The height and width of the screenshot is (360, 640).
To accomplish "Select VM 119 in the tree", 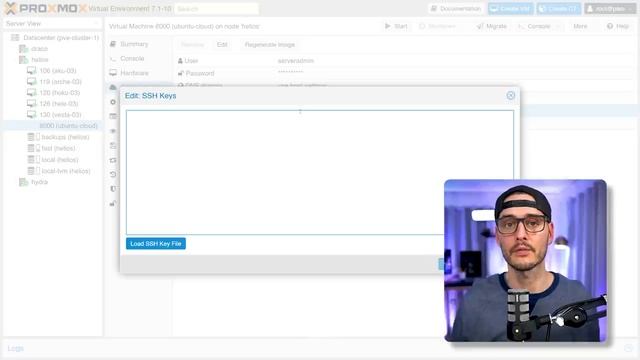I will coord(60,82).
